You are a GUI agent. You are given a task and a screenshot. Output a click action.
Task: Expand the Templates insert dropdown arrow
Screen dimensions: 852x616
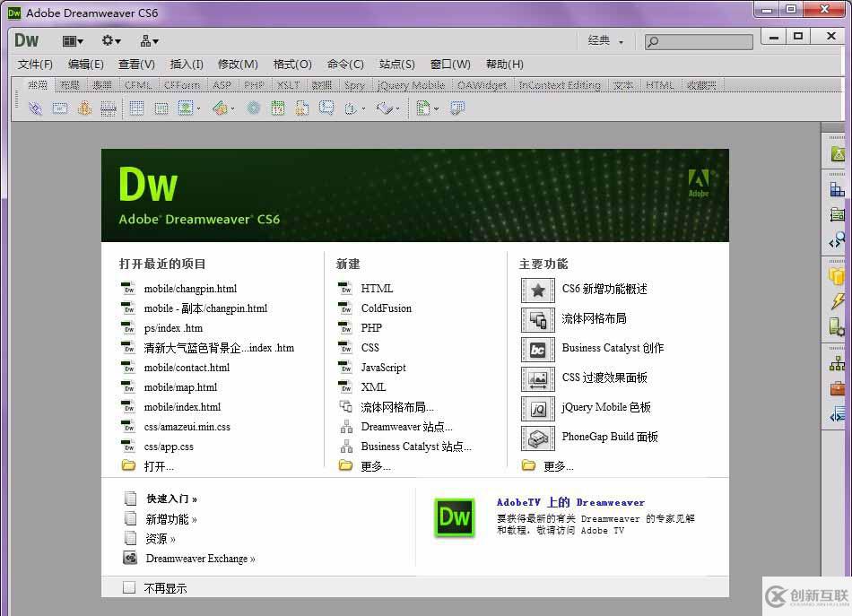coord(436,109)
